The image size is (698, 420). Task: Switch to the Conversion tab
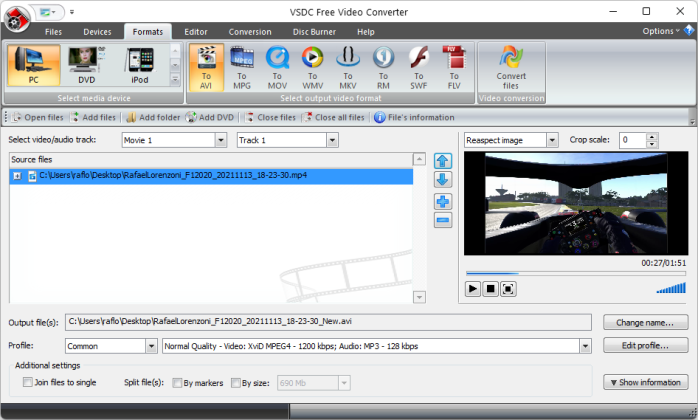coord(250,32)
